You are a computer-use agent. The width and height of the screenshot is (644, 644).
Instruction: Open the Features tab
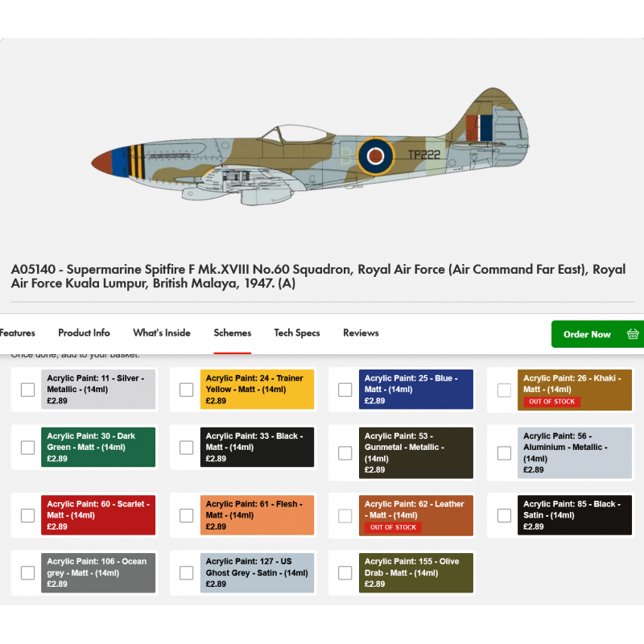(x=17, y=332)
